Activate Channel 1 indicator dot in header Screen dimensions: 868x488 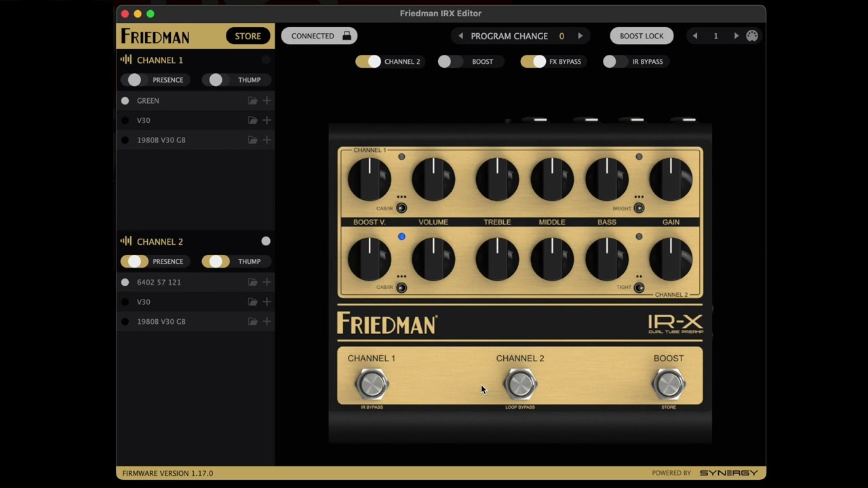[x=266, y=60]
